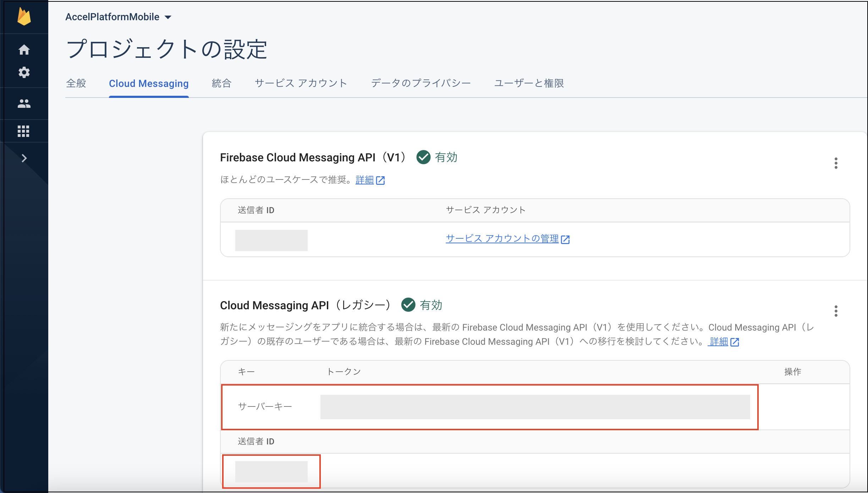Click the masked サーバーキー token value
This screenshot has width=868, height=493.
535,407
